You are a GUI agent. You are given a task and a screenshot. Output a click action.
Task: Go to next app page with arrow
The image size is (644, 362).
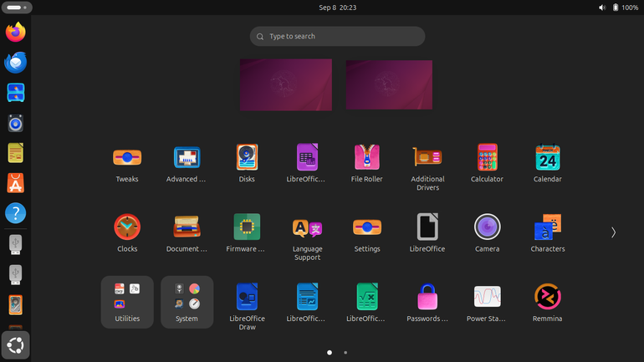[x=613, y=232]
